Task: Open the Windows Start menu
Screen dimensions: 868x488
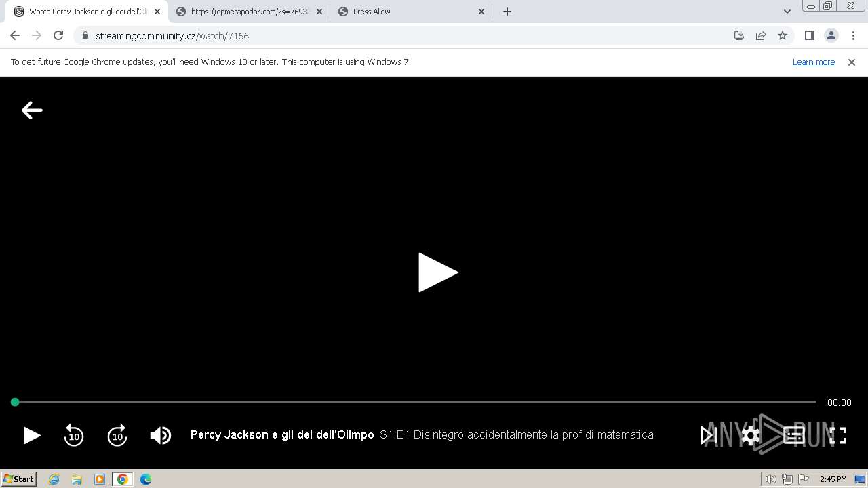Action: pyautogui.click(x=19, y=479)
